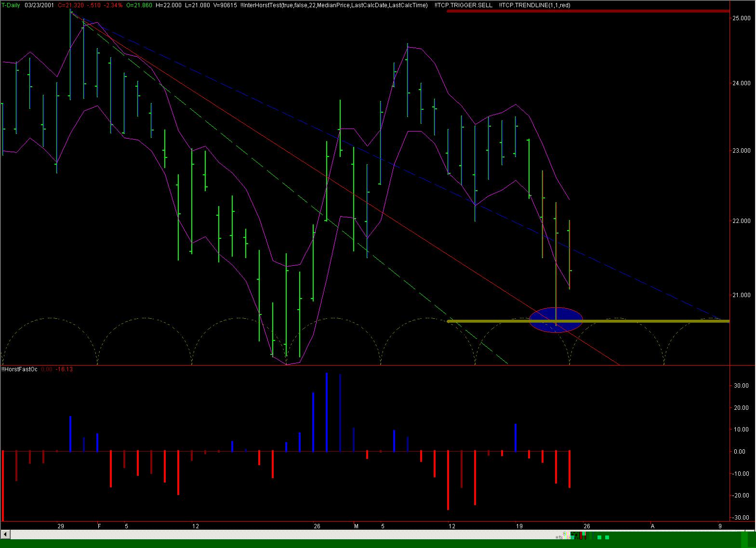Click the -10.00 oscillator axis label
The image size is (756, 548).
(741, 474)
